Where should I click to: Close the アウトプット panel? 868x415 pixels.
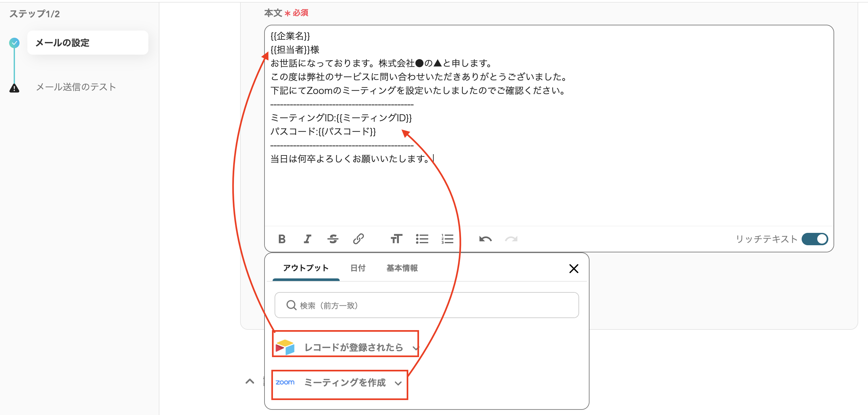coord(574,268)
